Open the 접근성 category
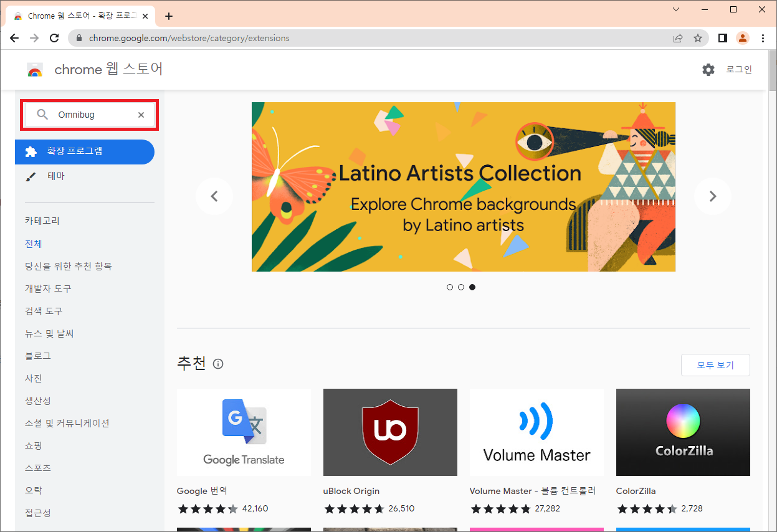The width and height of the screenshot is (777, 532). [x=38, y=513]
